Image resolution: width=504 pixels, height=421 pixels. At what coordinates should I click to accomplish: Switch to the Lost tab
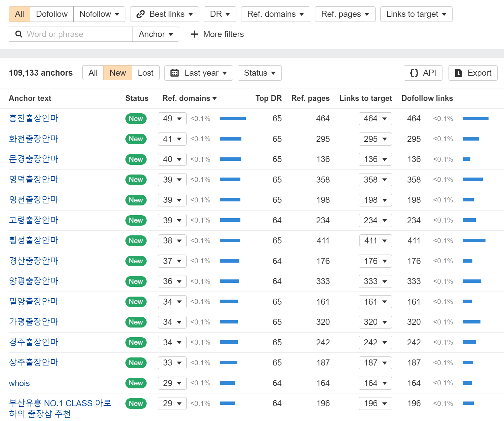[x=146, y=73]
